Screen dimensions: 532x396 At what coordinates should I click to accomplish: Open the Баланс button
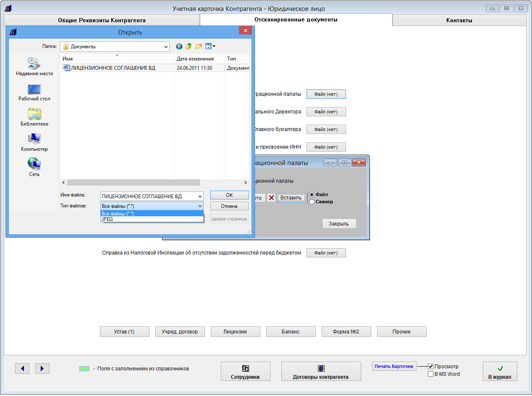pyautogui.click(x=291, y=332)
